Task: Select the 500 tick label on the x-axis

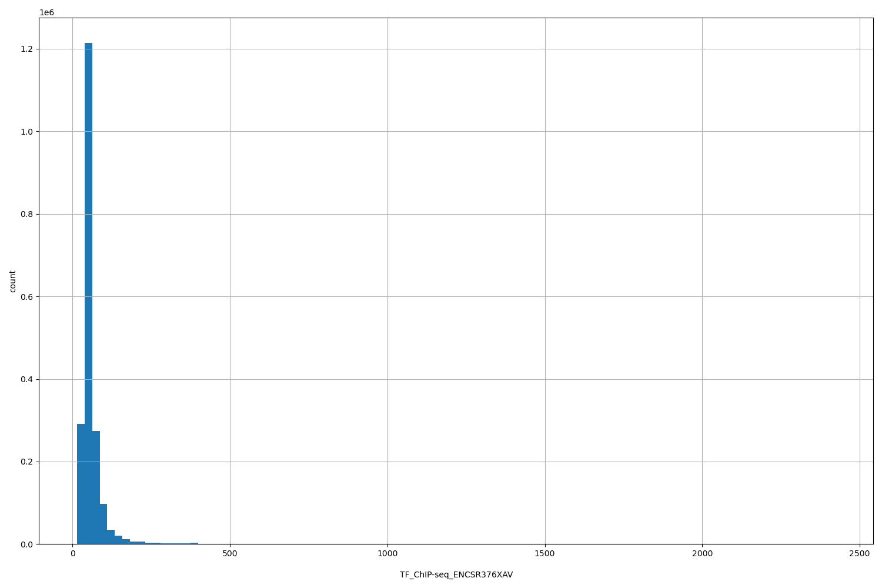Action: (230, 553)
